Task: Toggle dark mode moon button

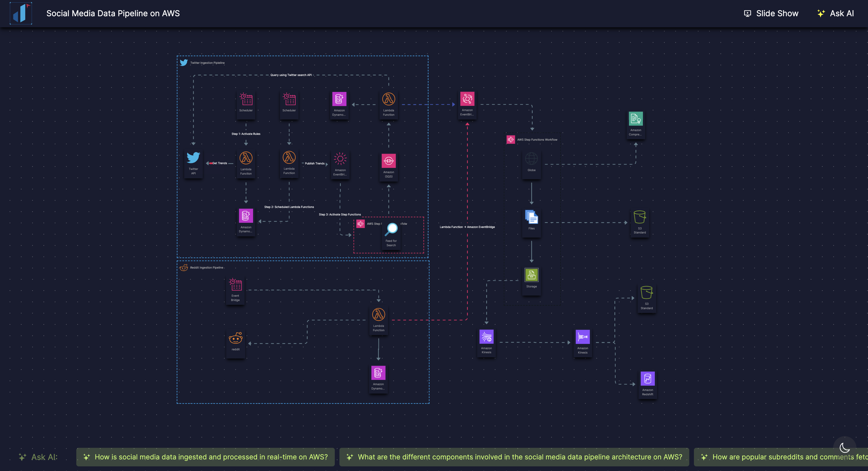Action: coord(845,448)
